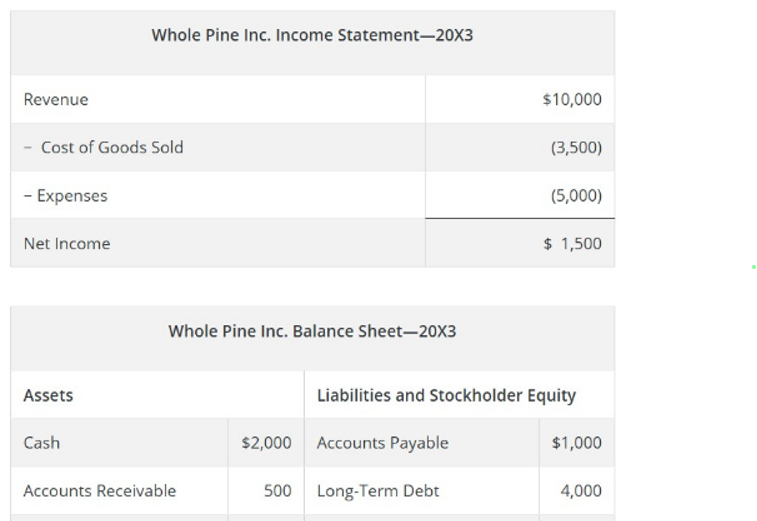The image size is (757, 521).
Task: Click the 500 accounts receivable value
Action: click(277, 490)
